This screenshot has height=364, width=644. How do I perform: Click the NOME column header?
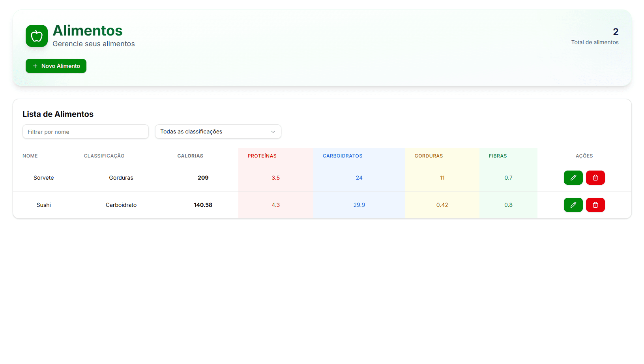[30, 156]
